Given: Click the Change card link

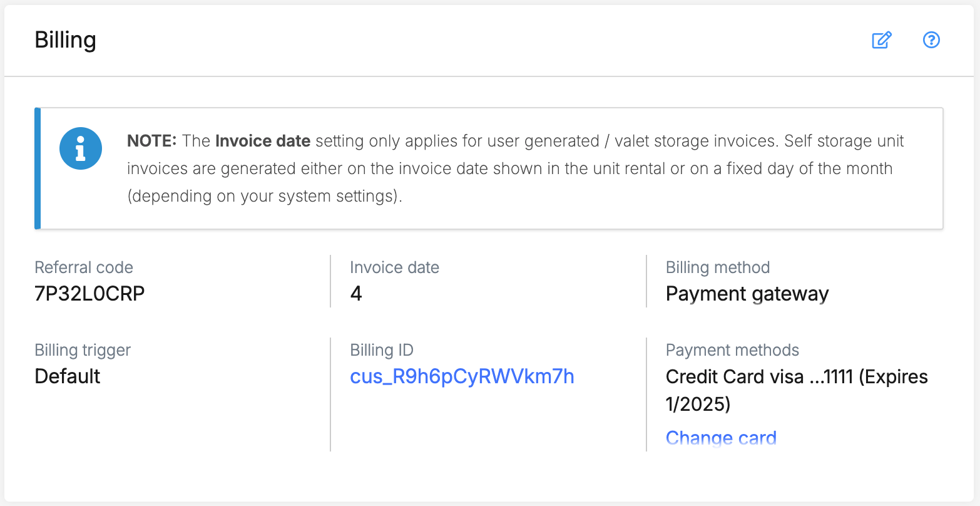Looking at the screenshot, I should 721,437.
